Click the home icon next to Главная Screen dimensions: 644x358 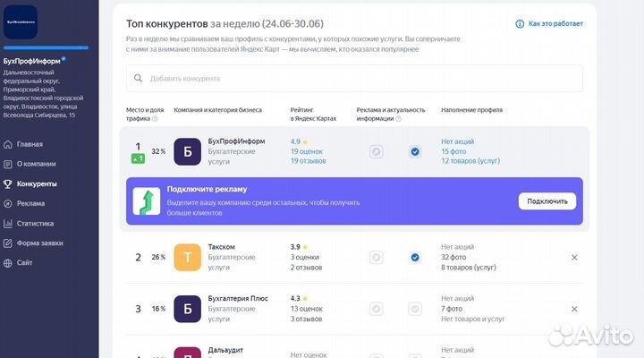coord(8,144)
